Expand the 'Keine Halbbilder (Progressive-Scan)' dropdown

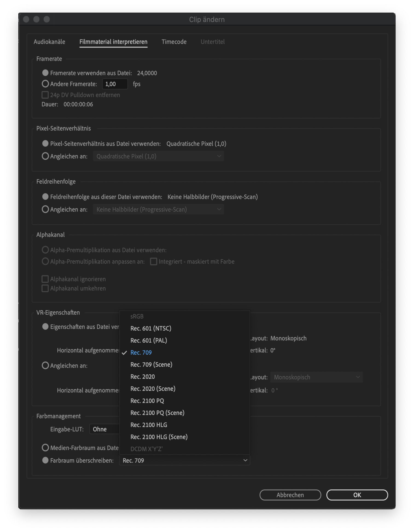(x=159, y=209)
